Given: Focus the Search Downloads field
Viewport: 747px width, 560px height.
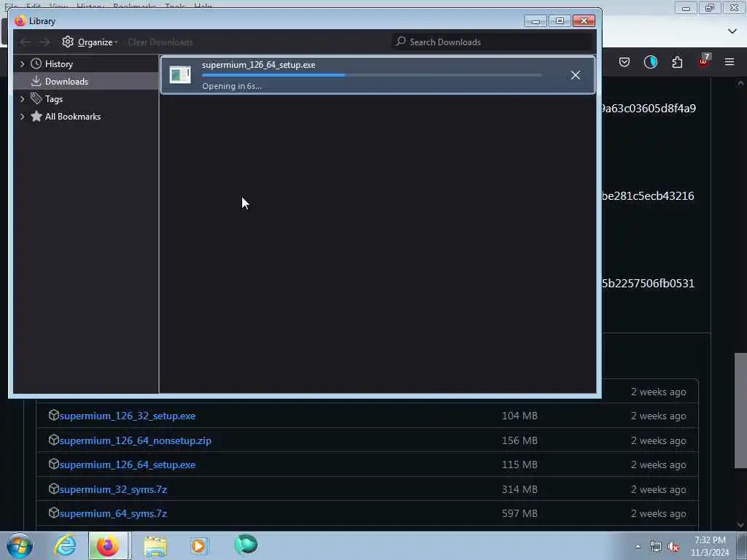Looking at the screenshot, I should [494, 42].
